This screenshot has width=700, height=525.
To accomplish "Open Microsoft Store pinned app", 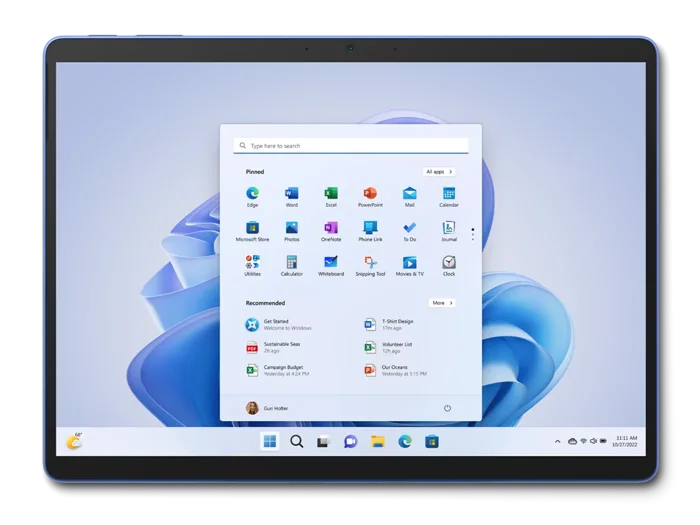I will point(252,231).
